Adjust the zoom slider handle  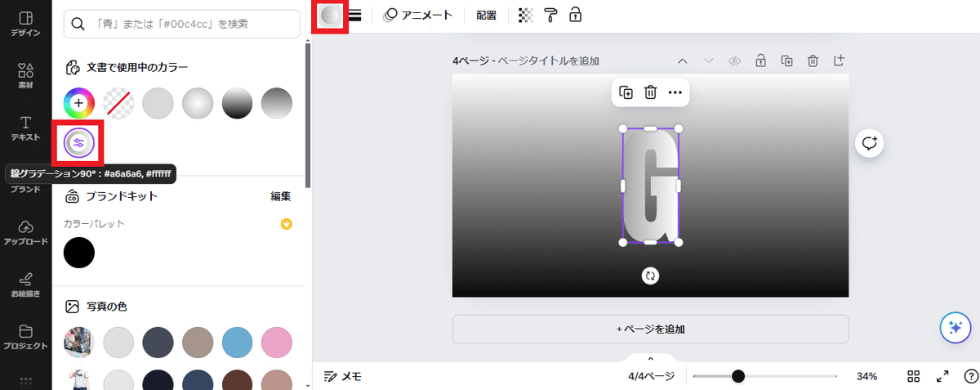[738, 376]
